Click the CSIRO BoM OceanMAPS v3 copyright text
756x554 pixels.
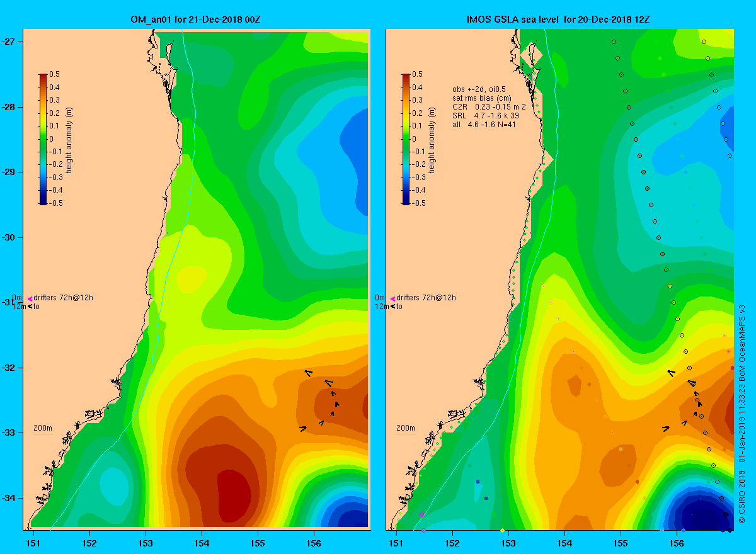tap(742, 415)
